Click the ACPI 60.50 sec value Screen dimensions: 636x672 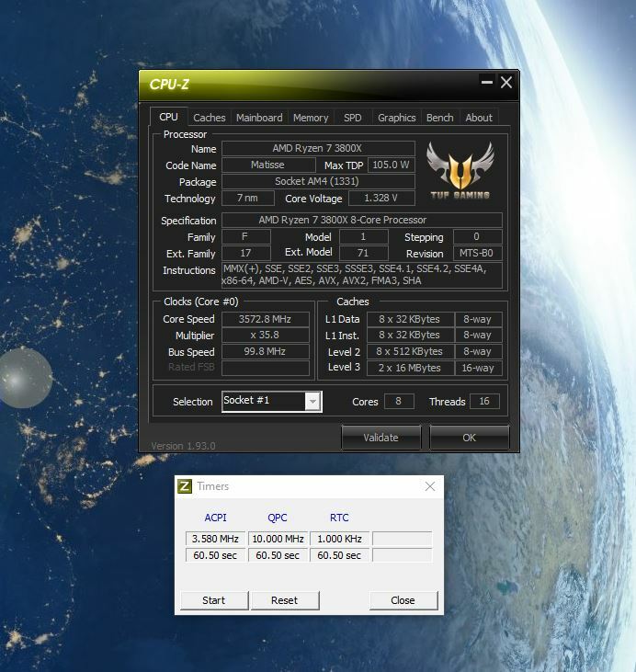215,555
